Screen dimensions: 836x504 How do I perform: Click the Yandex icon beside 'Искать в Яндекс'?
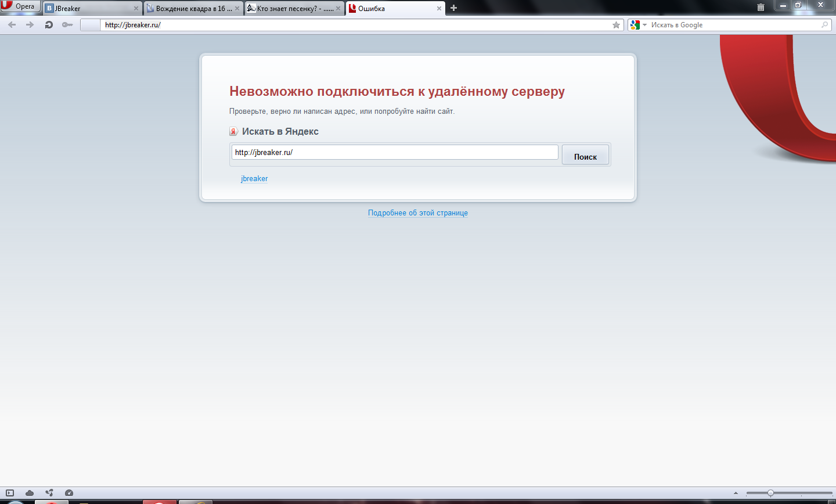(x=233, y=132)
